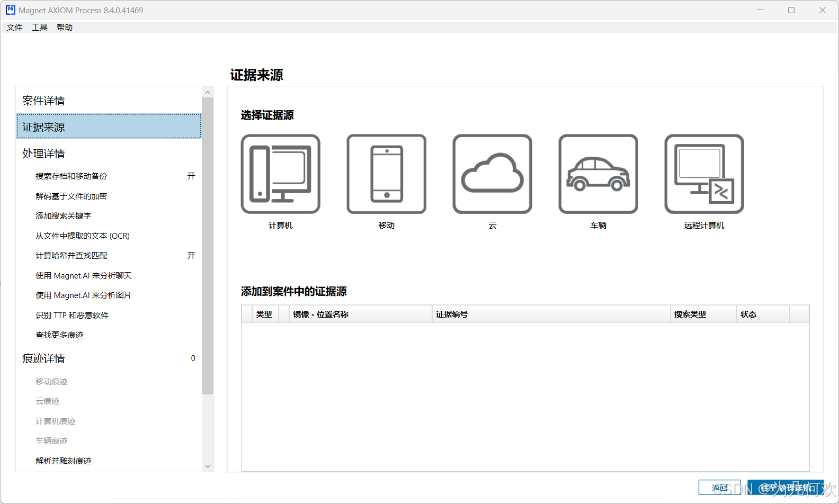Click the sidebar vertical scrollbar thumb
This screenshot has width=839, height=504.
pyautogui.click(x=208, y=246)
